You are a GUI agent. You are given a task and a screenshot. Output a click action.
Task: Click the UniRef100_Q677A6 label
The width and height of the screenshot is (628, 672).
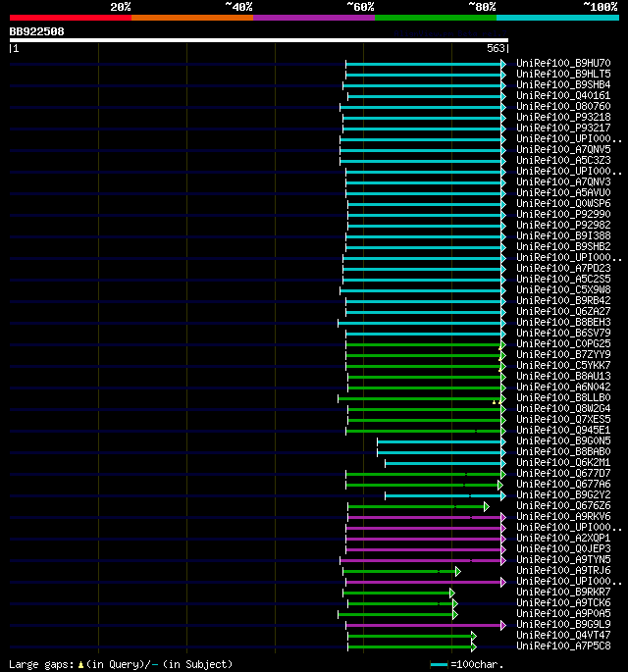563,484
